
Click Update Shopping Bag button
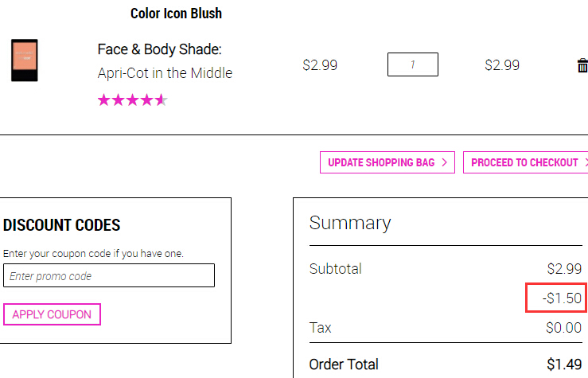point(387,162)
